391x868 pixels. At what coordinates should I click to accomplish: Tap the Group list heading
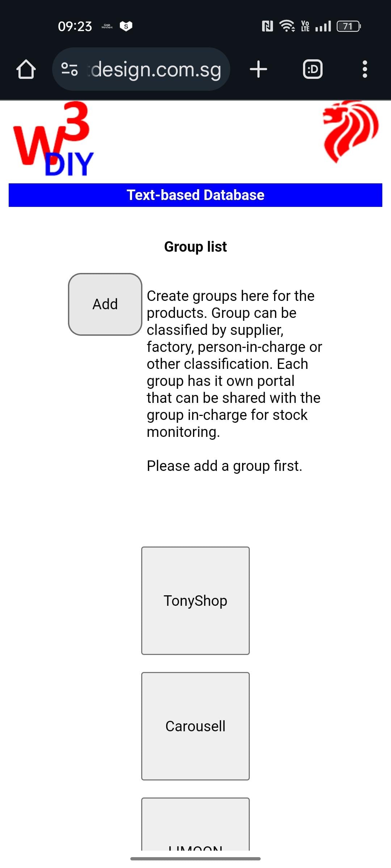coord(195,247)
